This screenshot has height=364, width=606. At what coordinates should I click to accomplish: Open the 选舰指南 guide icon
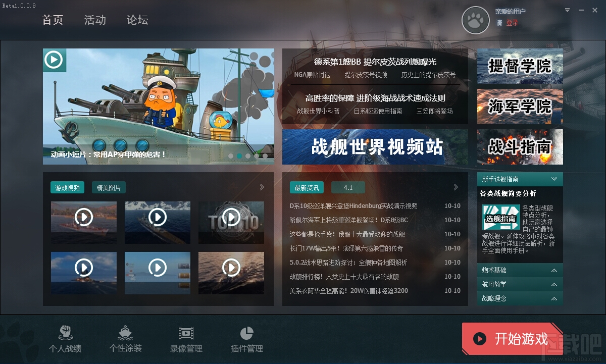501,217
